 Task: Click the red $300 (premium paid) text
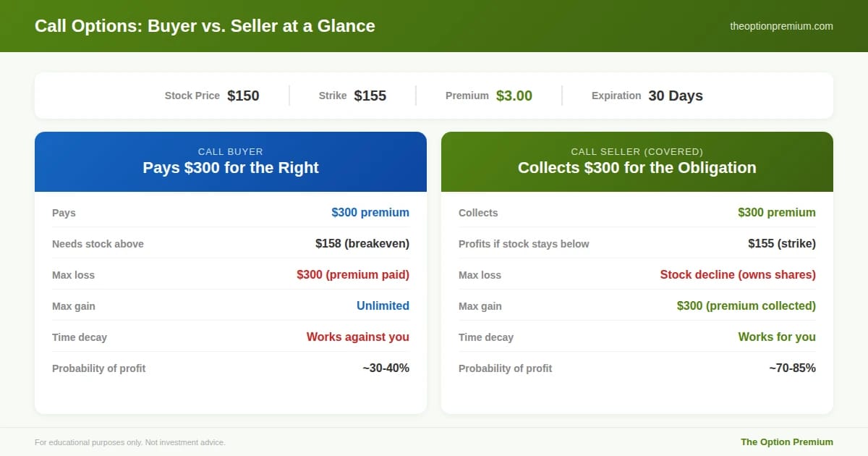coord(353,274)
